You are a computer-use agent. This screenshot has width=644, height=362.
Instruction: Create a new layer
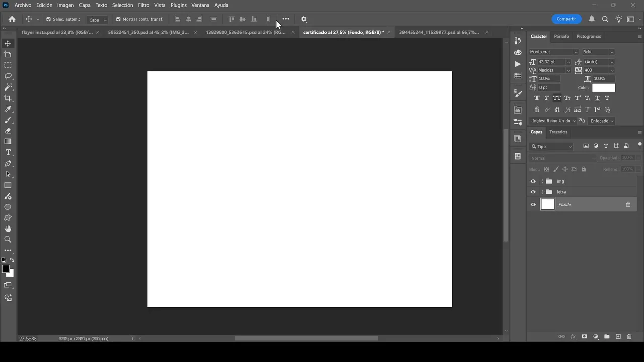click(618, 337)
